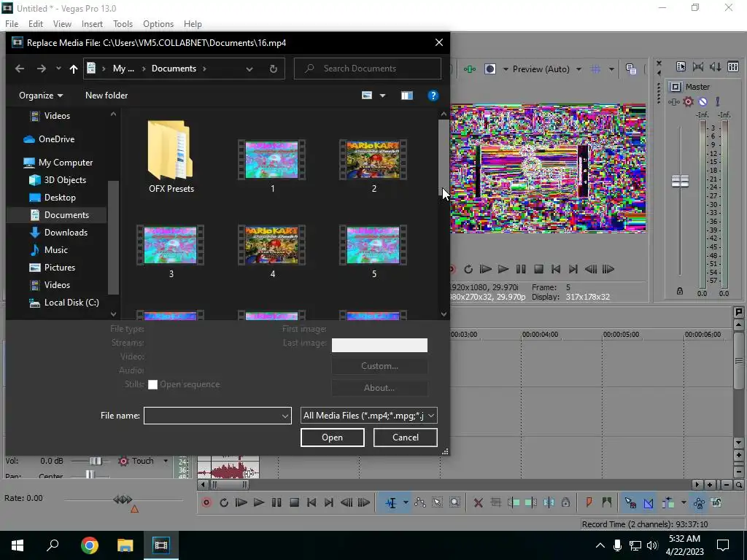Viewport: 747px width, 560px height.
Task: Open the Edit menu
Action: [x=35, y=24]
